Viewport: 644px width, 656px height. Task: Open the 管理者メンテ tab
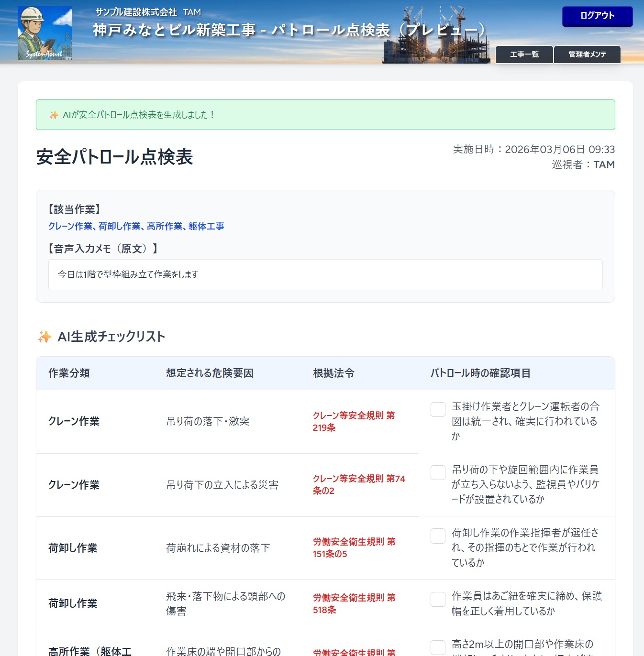coord(587,55)
